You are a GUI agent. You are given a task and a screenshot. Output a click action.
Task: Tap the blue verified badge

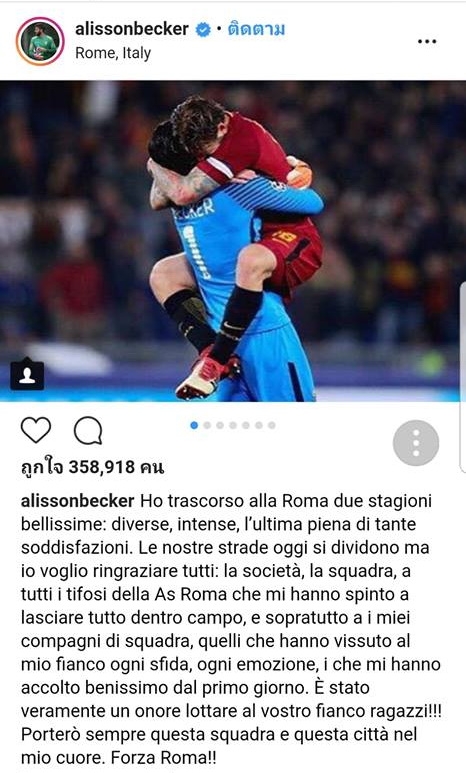203,30
